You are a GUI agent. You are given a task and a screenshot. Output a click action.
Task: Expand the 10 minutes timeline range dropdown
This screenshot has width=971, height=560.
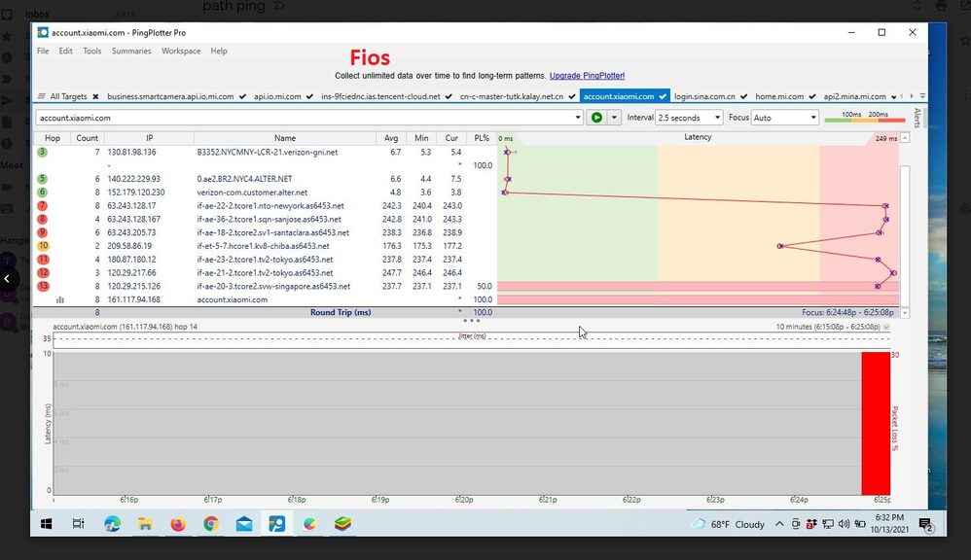click(x=886, y=327)
